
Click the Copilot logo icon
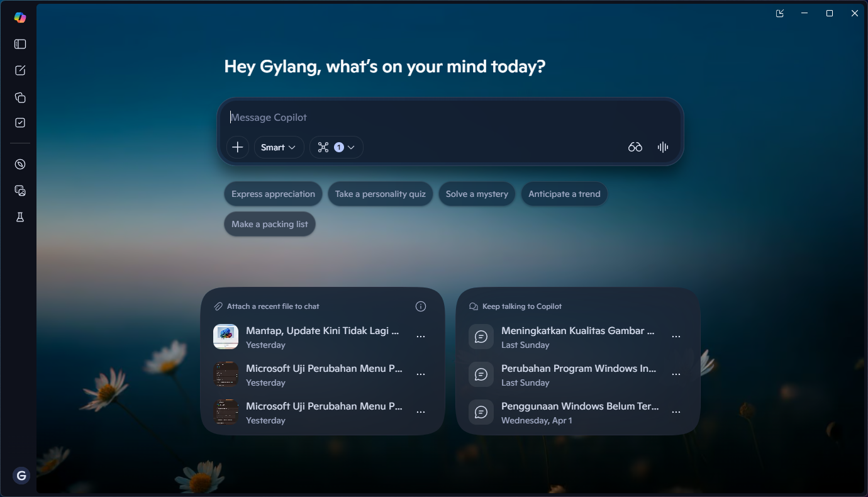coord(20,18)
